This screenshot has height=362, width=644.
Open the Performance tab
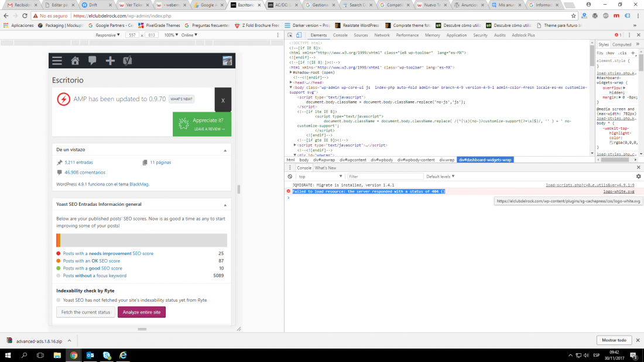pos(407,35)
